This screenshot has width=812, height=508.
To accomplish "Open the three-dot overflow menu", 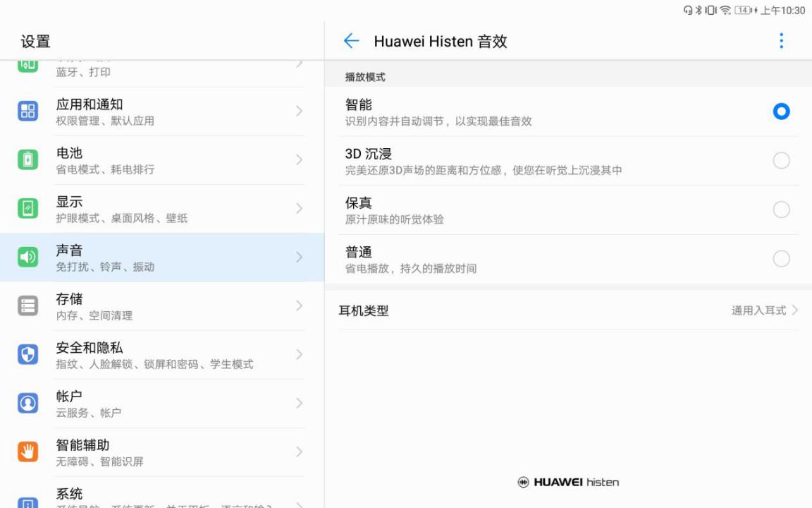I will coord(781,40).
